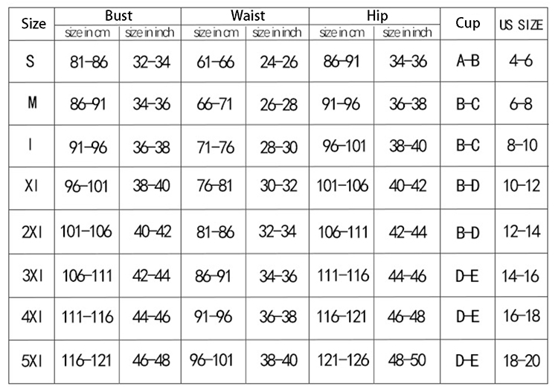Select waist 24-26 inch cell
Screen dimensions: 558x392
tap(279, 62)
